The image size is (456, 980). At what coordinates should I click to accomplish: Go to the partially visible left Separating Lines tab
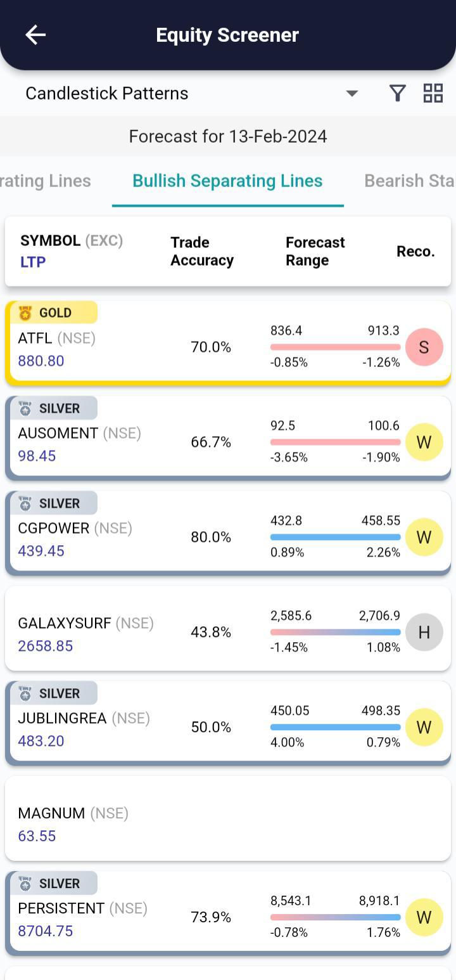click(46, 181)
